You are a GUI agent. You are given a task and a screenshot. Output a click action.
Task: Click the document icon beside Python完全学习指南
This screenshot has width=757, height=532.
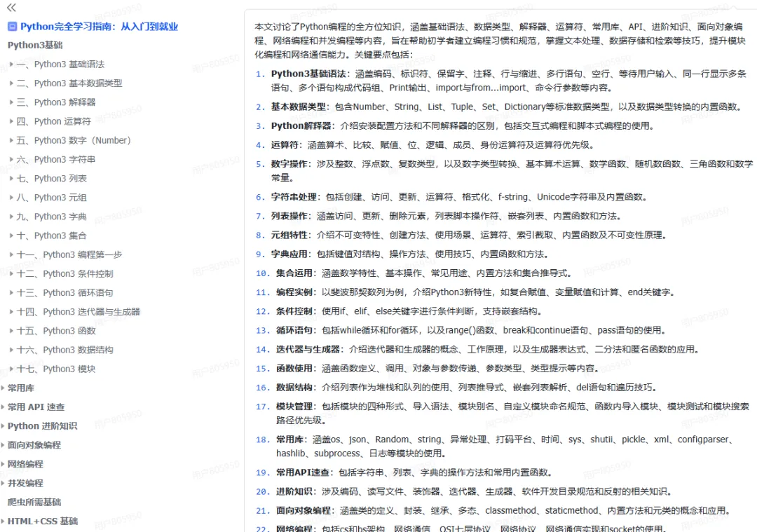13,27
